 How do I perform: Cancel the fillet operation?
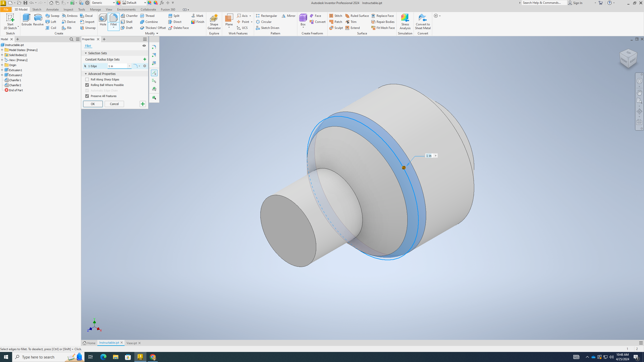(x=114, y=104)
